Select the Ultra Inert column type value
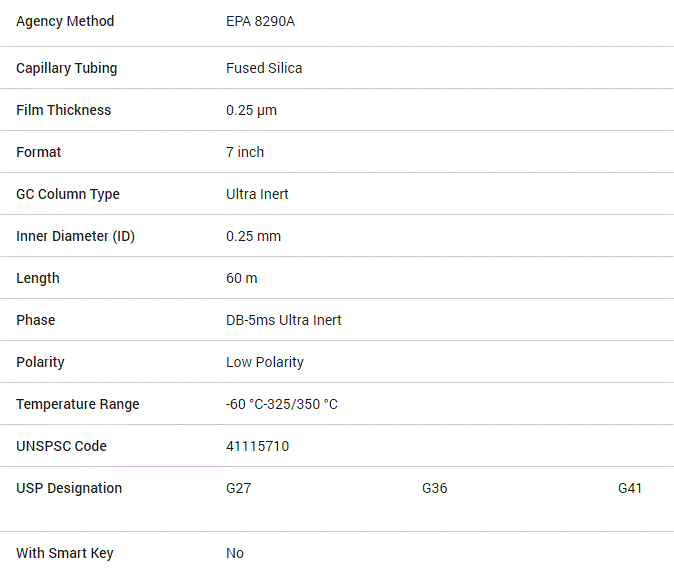This screenshot has width=674, height=571. click(x=257, y=194)
